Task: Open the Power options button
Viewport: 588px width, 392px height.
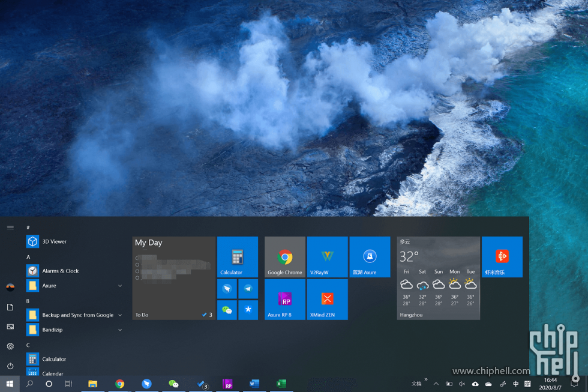Action: point(10,366)
